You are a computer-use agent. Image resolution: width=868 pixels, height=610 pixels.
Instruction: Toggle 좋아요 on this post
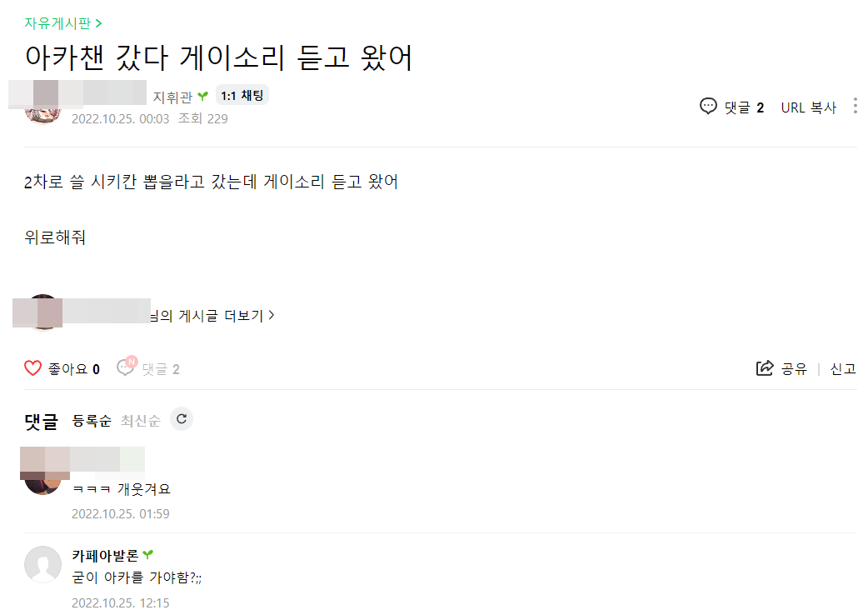pos(74,369)
